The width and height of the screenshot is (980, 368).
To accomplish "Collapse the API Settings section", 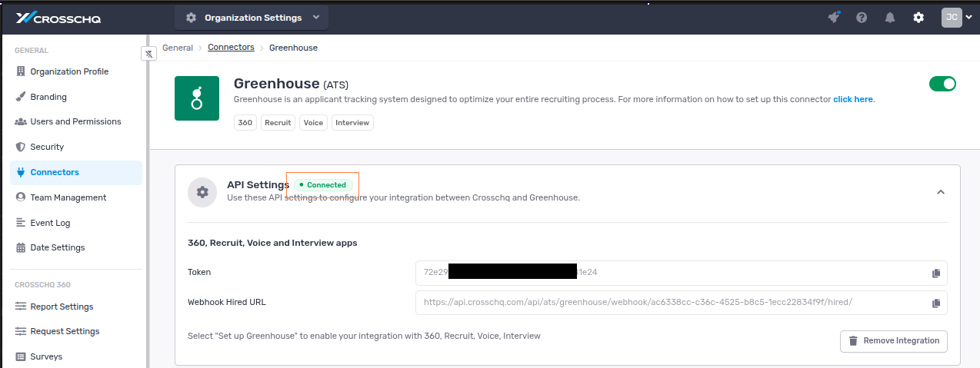I will 940,192.
